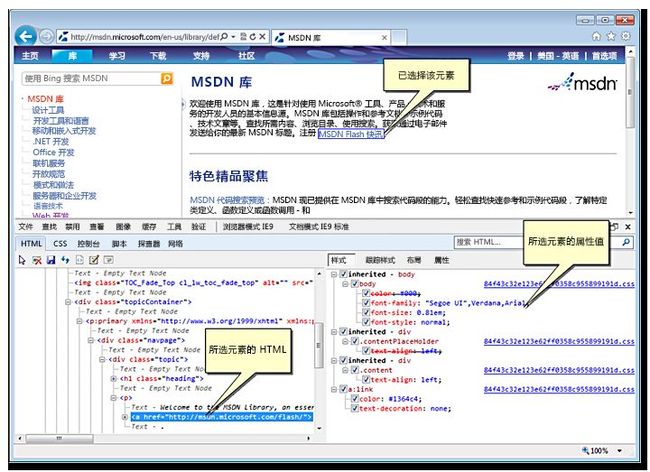Open the css file link beside a:link

[x=559, y=389]
